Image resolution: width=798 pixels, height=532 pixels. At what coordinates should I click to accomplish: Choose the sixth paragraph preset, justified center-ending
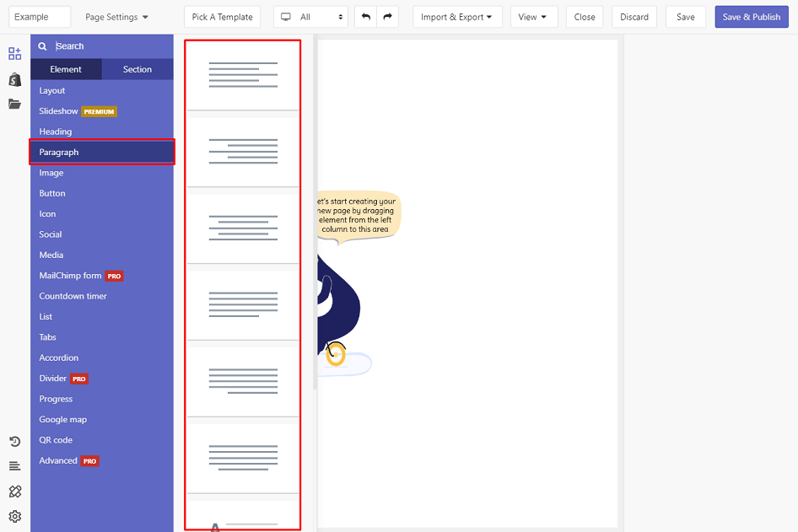pyautogui.click(x=243, y=458)
